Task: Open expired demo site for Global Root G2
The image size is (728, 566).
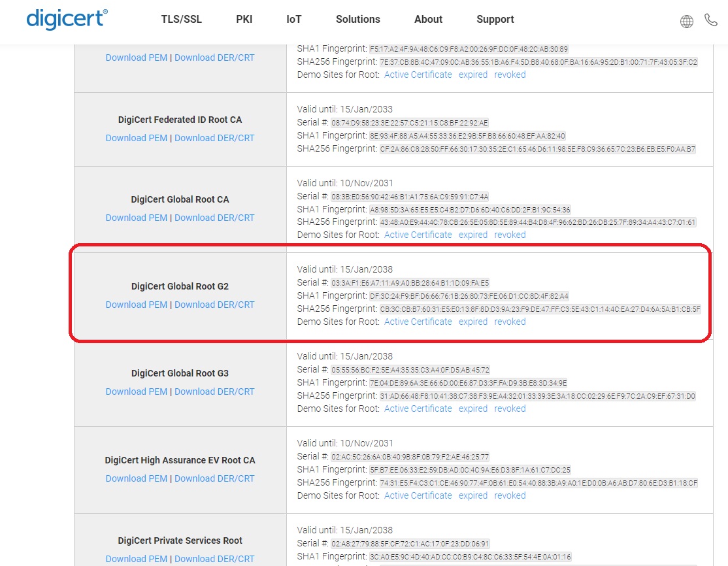Action: [473, 322]
